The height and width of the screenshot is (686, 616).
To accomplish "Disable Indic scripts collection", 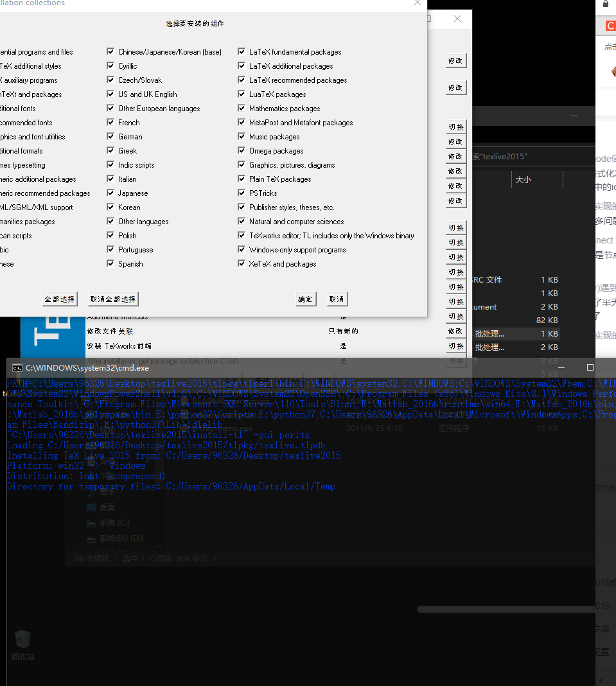I will [x=110, y=165].
